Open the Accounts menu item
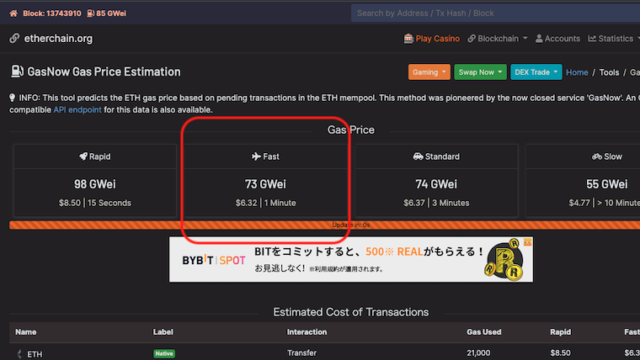Screen dimensions: 640x360 click(558, 38)
